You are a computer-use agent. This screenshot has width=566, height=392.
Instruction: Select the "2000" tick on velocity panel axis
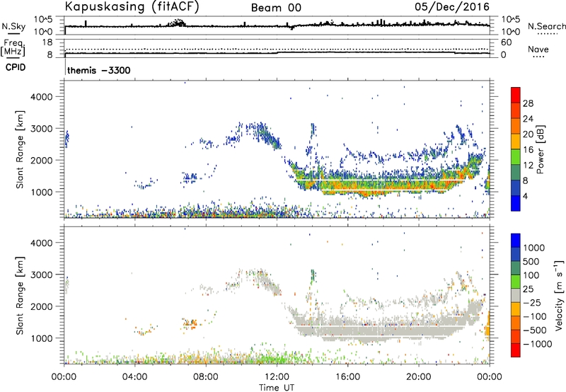point(42,306)
